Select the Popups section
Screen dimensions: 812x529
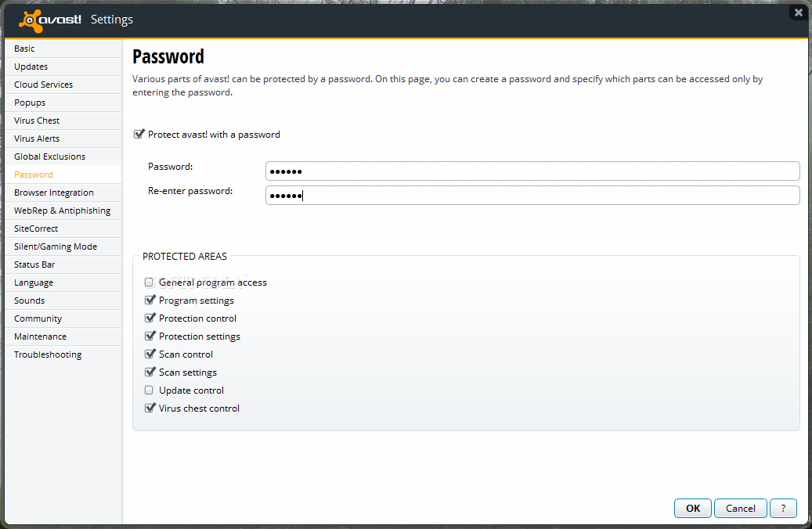63,103
